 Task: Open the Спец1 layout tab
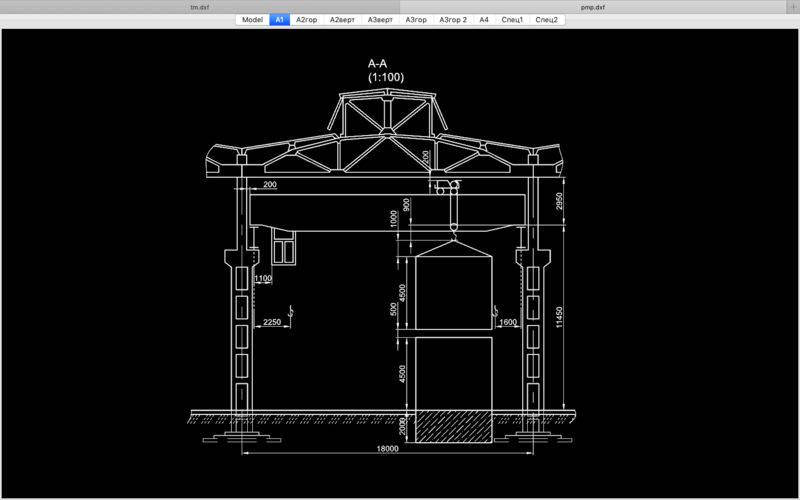(512, 20)
